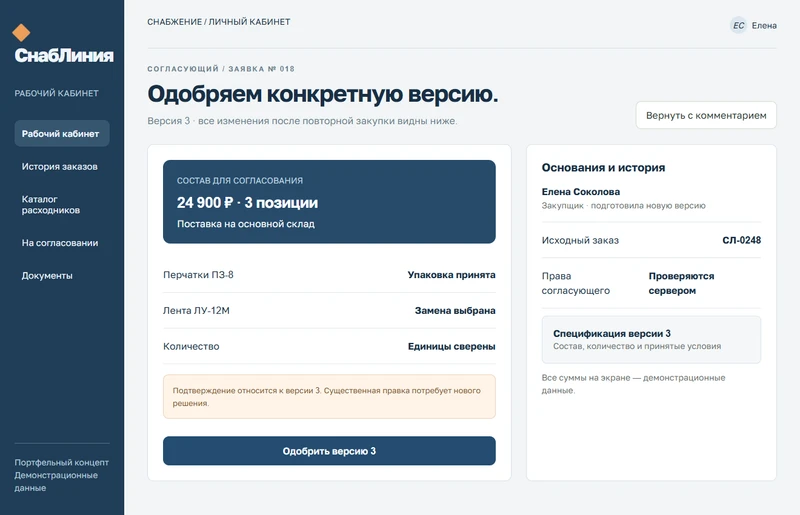Click Поставка на основной склад text
800x515 pixels.
point(246,224)
